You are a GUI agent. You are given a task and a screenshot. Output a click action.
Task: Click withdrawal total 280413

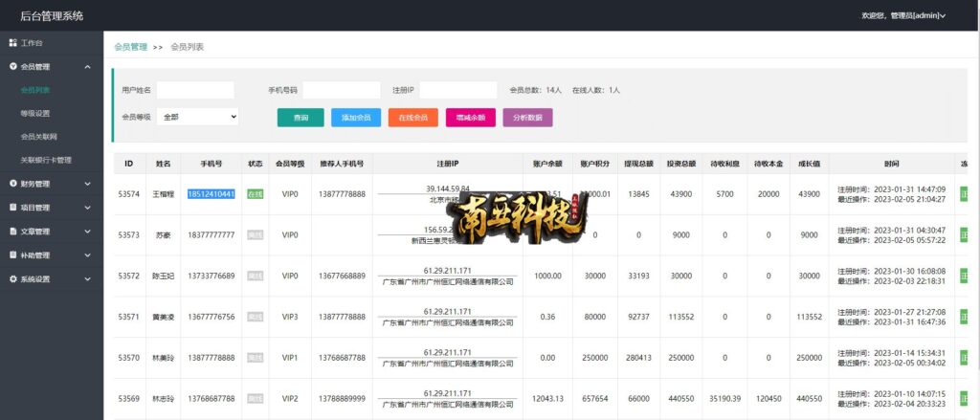tap(638, 358)
